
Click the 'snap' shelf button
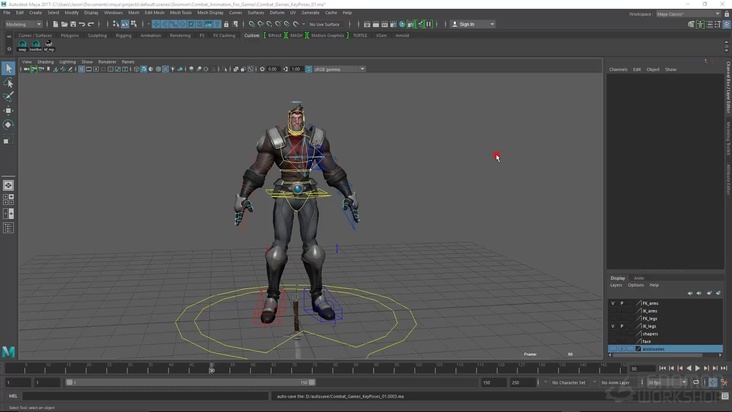[x=22, y=45]
